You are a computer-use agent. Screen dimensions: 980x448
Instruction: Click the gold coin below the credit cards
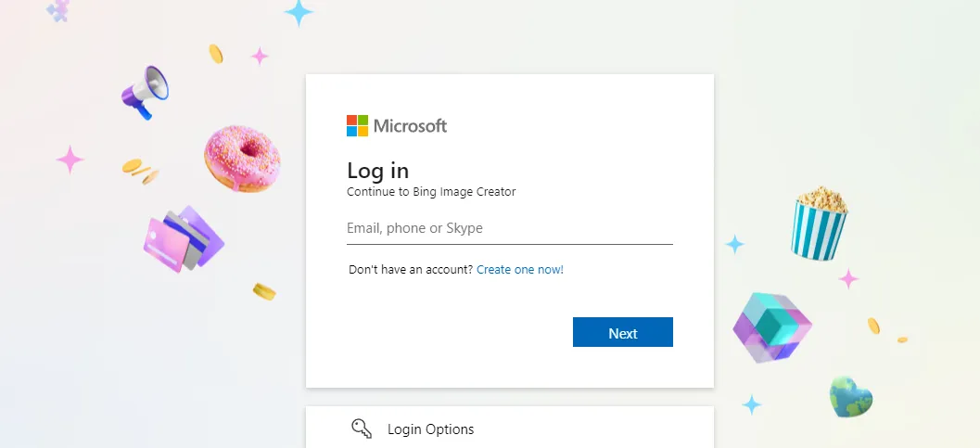point(264,291)
